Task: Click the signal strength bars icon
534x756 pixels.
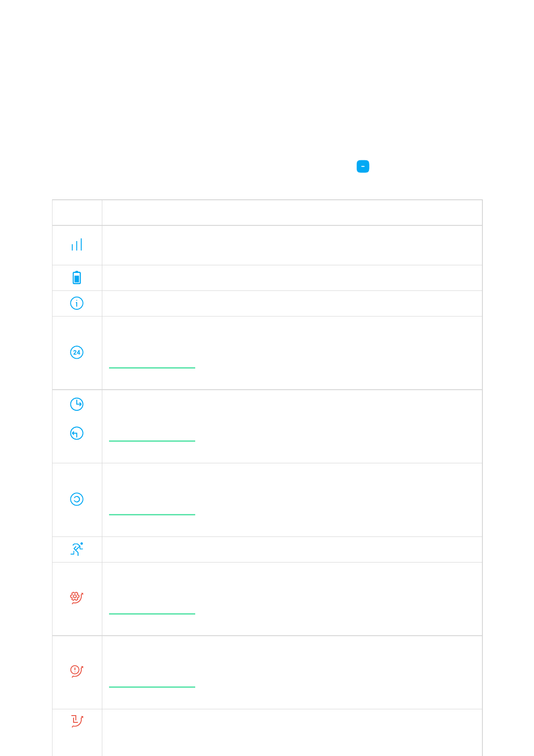Action: [77, 245]
